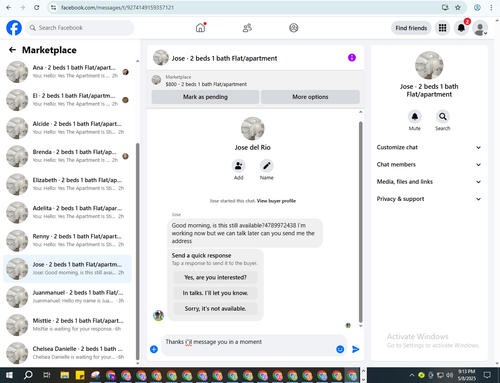Open the chat with Alcide
Viewport: 500px width, 383px height.
coord(67,128)
